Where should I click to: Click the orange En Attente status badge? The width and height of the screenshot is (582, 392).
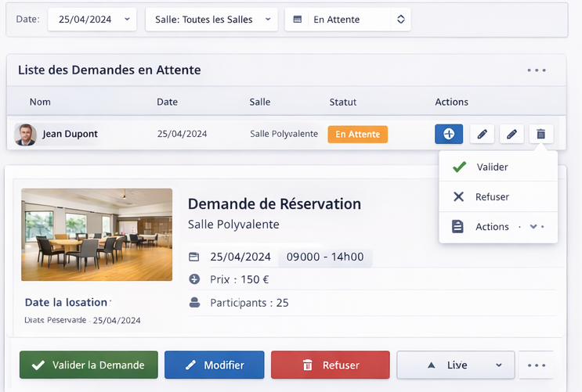tap(358, 135)
